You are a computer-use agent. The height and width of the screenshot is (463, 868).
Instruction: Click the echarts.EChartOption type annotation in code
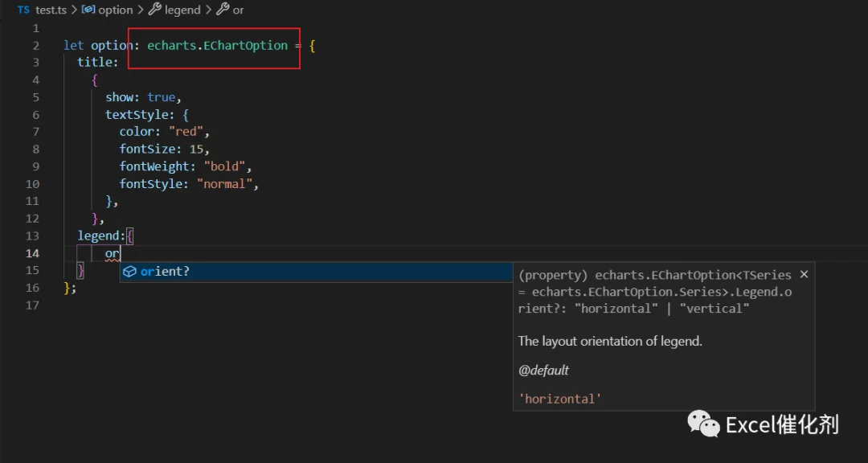[x=218, y=45]
